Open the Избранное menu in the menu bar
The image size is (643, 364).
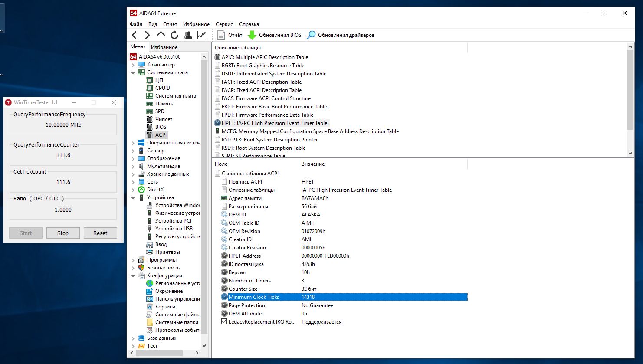[196, 24]
